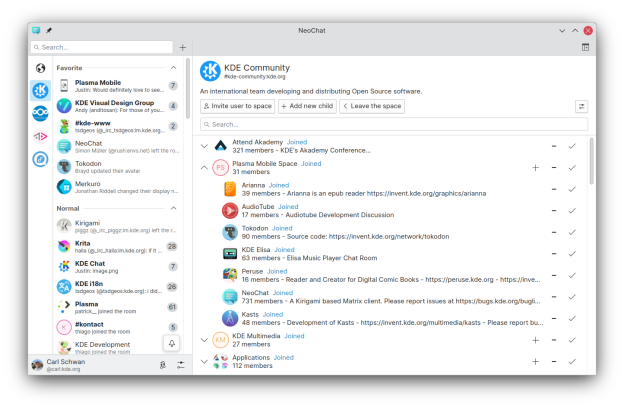This screenshot has width=624, height=408.
Task: Click the plus icon beside room search
Action: pos(183,47)
